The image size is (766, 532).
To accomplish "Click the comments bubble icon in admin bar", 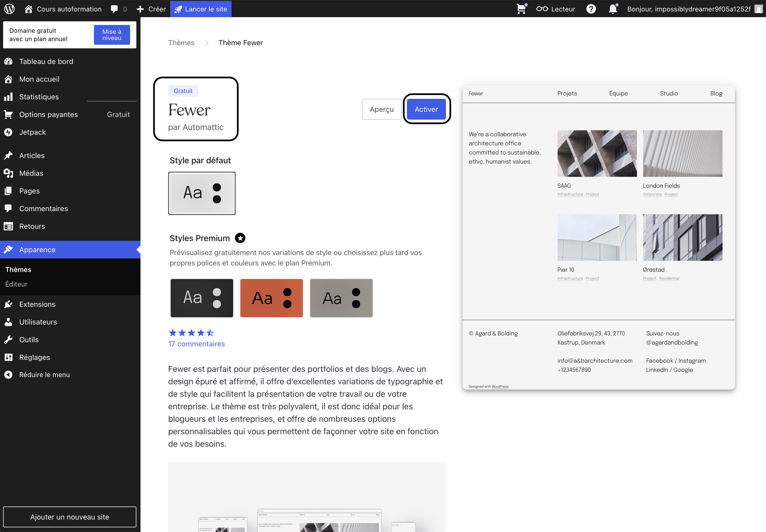I will (114, 9).
